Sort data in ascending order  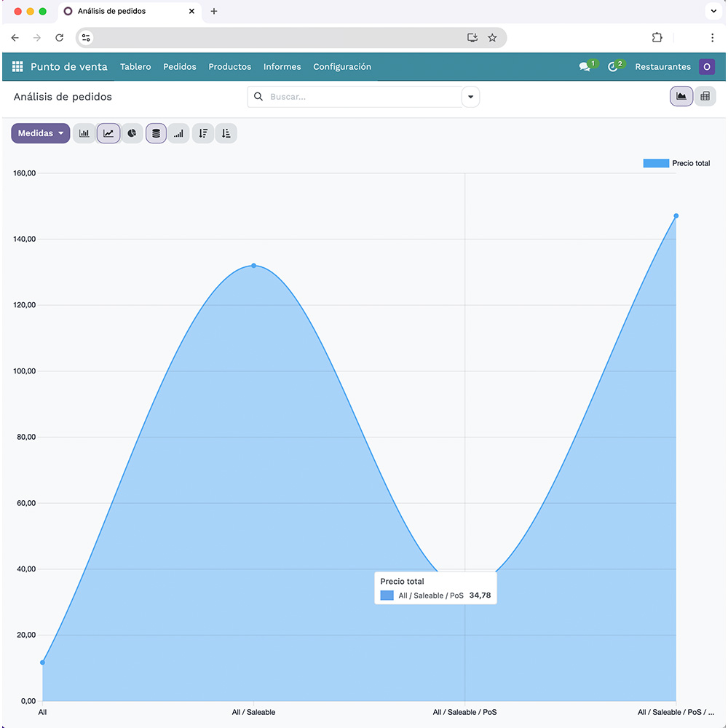[226, 133]
